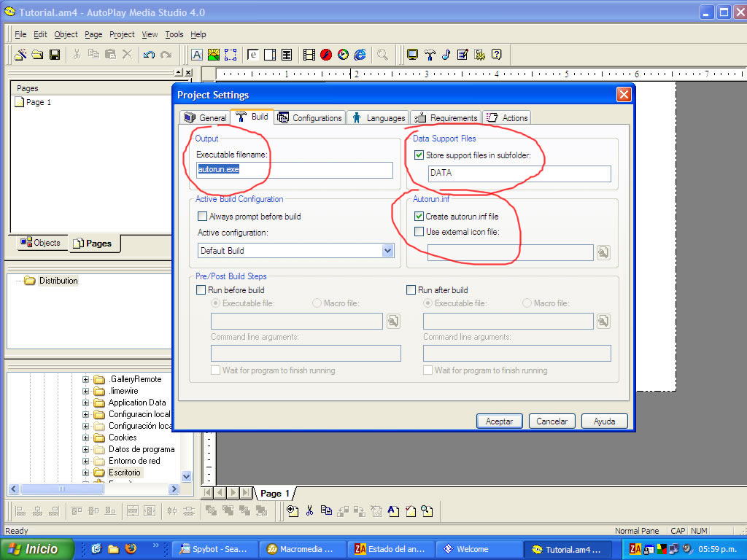Uncheck Store support files in subfolder
747x560 pixels.
419,155
